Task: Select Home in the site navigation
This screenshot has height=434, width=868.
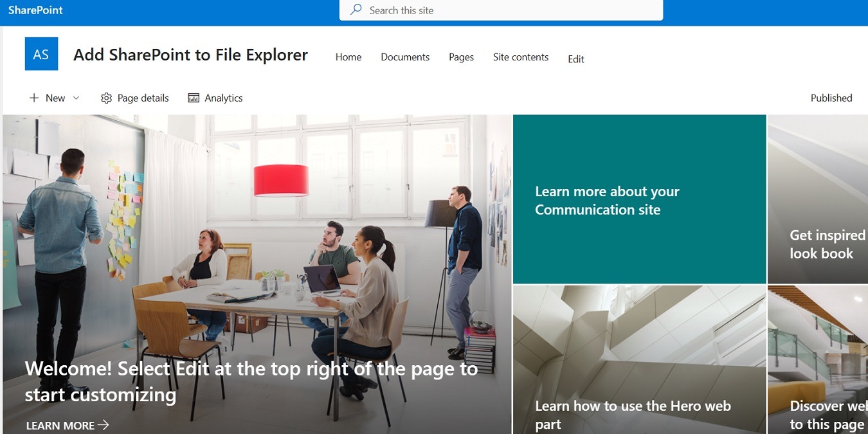Action: point(348,57)
